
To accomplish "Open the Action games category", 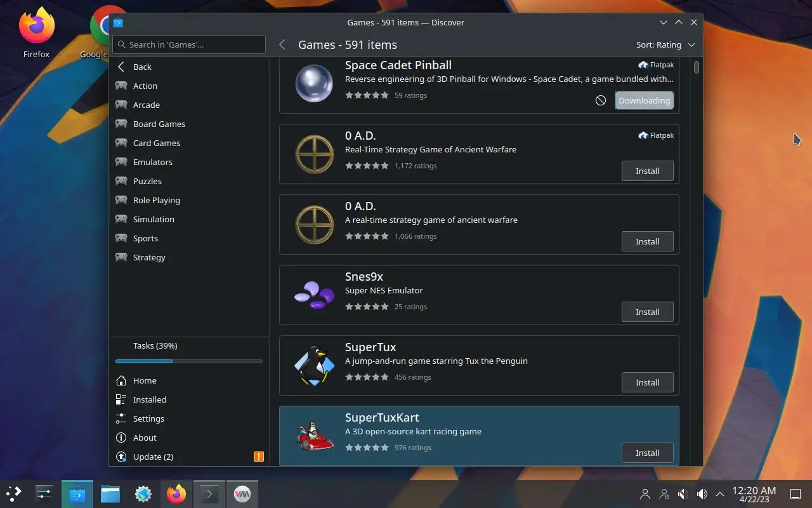I will [x=189, y=86].
